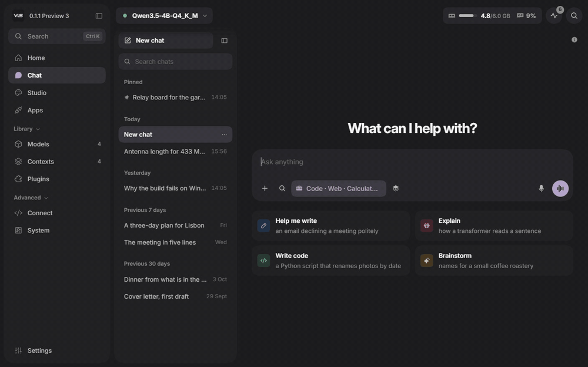
Task: Click the magnifier icon in the composer
Action: point(282,188)
